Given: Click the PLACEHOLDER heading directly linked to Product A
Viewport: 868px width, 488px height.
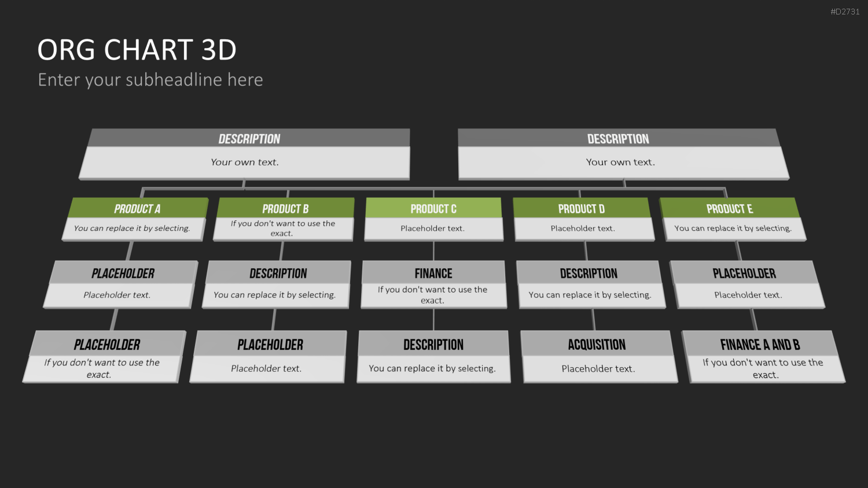Looking at the screenshot, I should (123, 273).
